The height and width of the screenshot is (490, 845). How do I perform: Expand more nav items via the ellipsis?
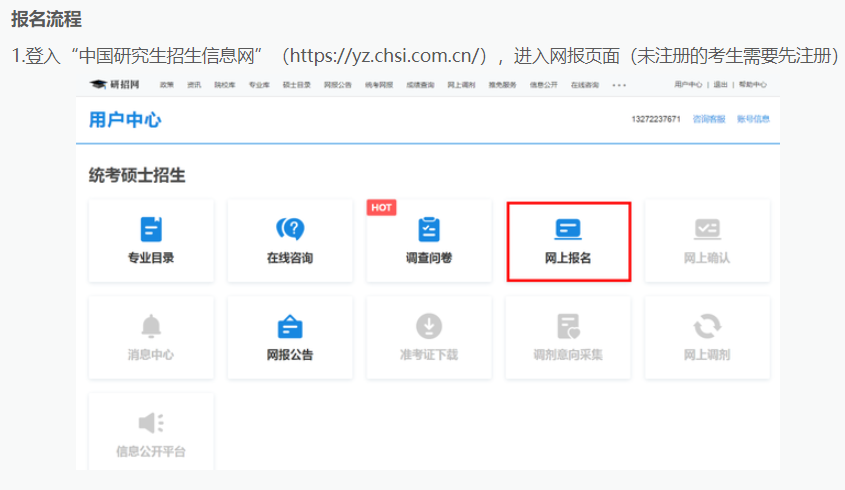619,85
